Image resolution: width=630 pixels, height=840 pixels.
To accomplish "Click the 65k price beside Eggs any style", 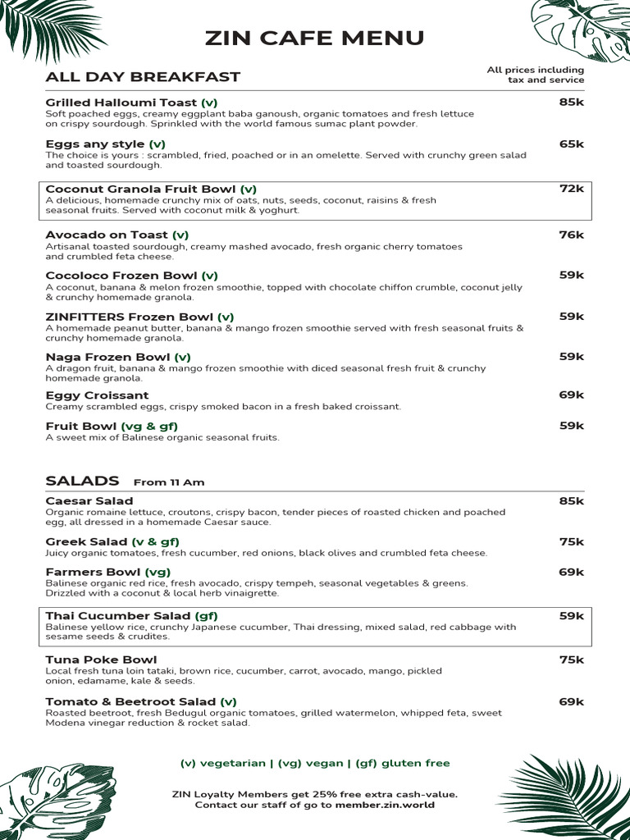I will [x=571, y=144].
